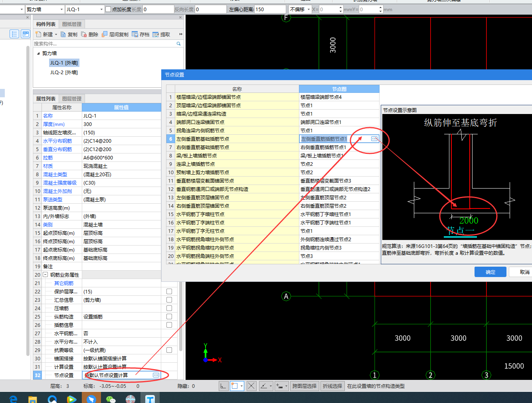Viewport: 532px width, 403px height.
Task: Click the green play media app in taskbar
Action: [72, 399]
